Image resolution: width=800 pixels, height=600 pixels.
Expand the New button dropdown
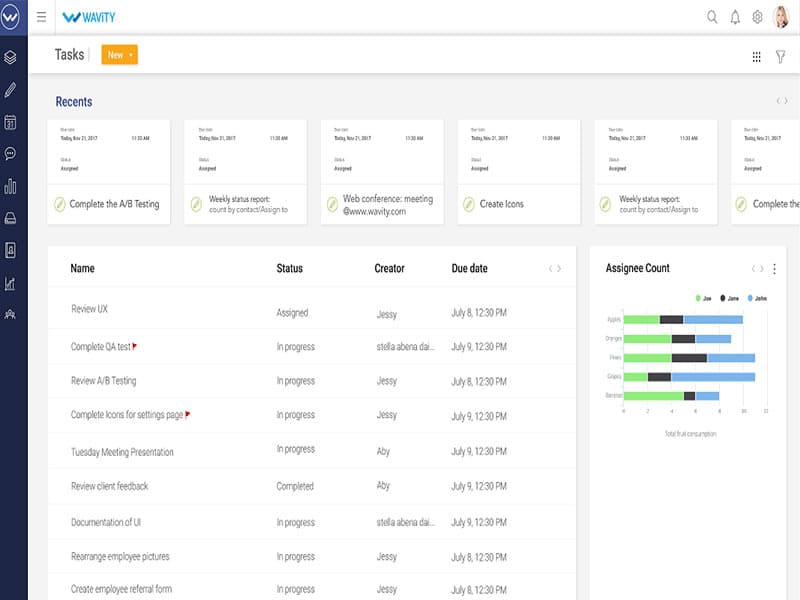(131, 55)
